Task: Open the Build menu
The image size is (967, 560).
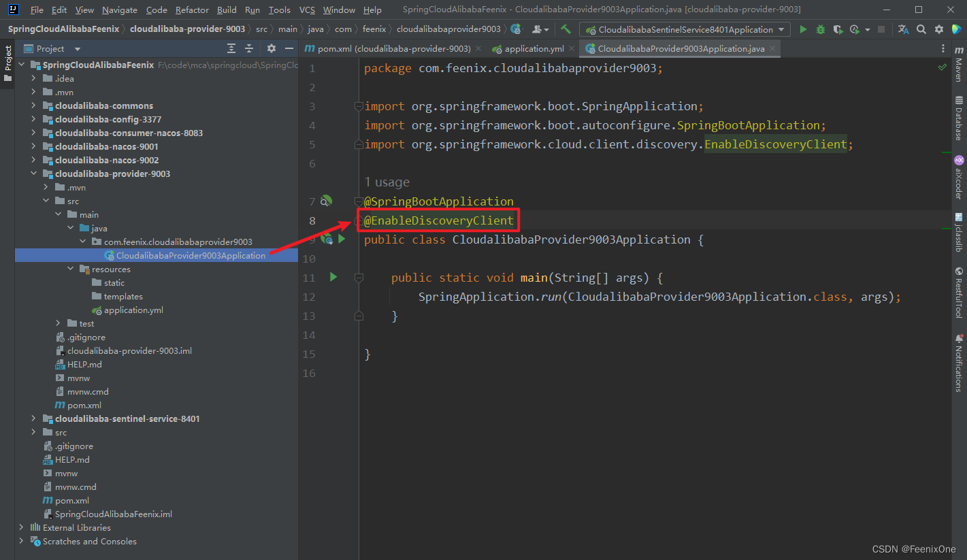Action: [x=227, y=10]
